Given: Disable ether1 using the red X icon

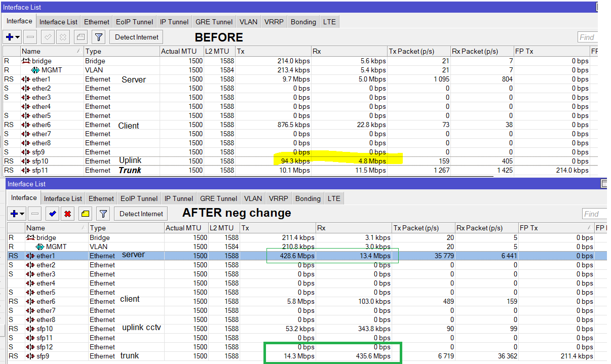Looking at the screenshot, I should [68, 213].
